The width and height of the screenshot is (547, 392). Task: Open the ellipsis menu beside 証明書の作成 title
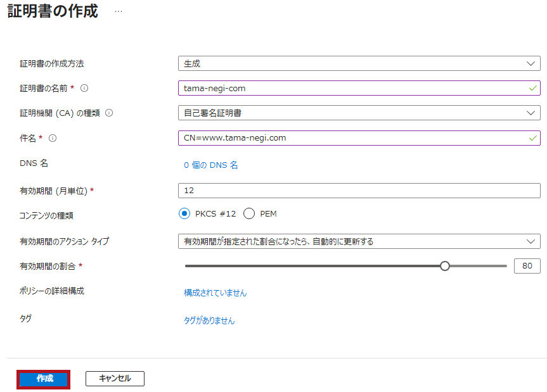click(119, 11)
